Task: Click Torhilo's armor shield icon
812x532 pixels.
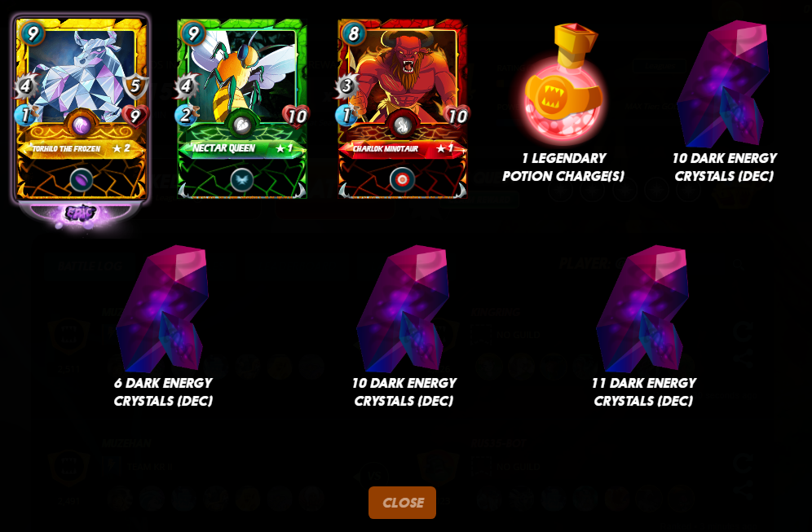Action: pos(135,86)
